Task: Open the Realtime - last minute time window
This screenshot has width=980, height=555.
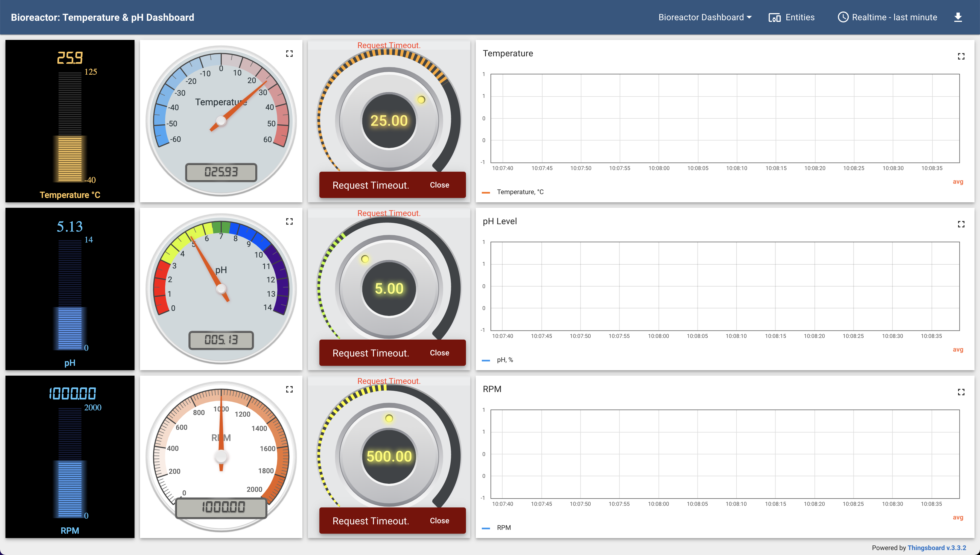Action: click(887, 17)
